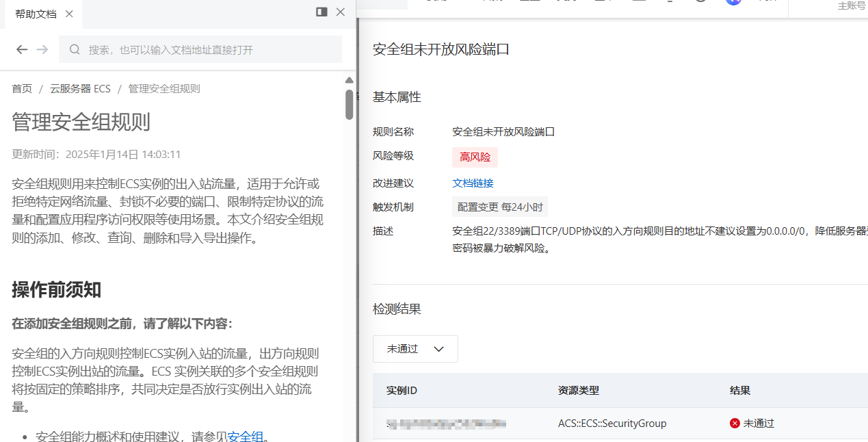Toggle the help panel dock layout icon
The height and width of the screenshot is (442, 868).
pyautogui.click(x=321, y=12)
